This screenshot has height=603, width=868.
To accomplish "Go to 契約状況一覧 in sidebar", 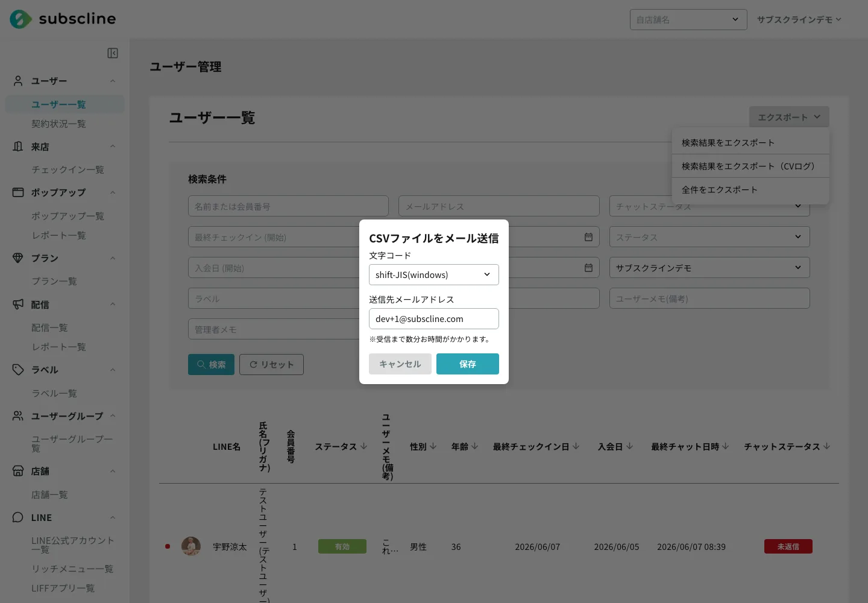I will 58,124.
